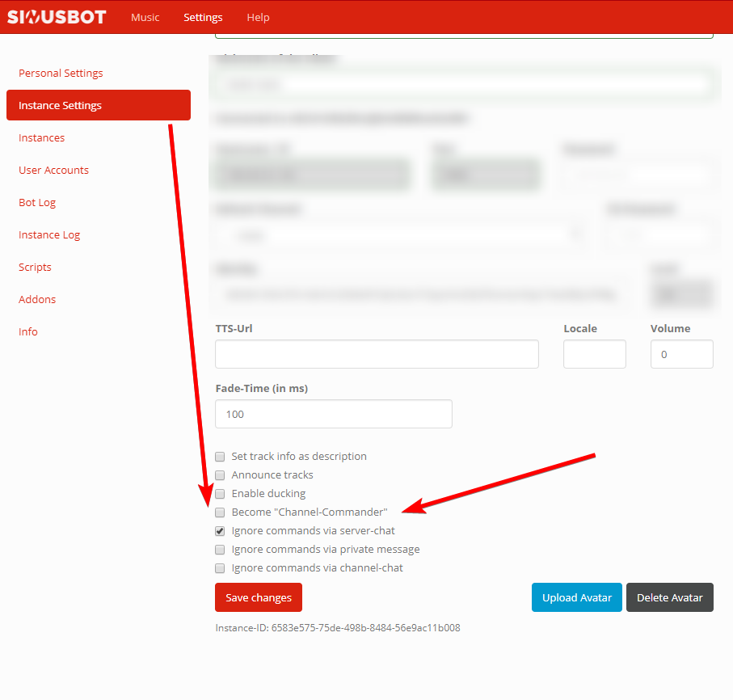
Task: Enable Set track info as description
Action: (220, 457)
